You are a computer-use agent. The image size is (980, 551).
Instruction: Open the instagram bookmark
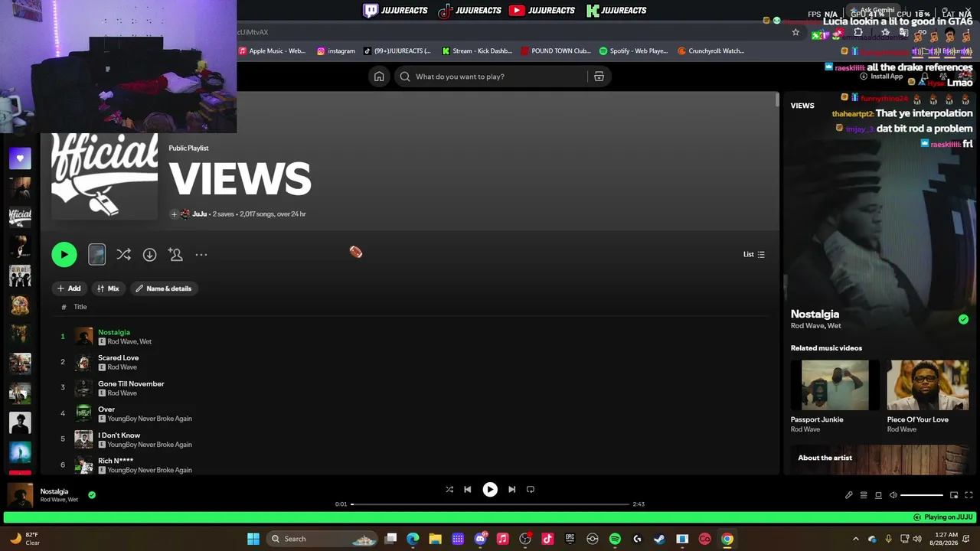point(336,51)
